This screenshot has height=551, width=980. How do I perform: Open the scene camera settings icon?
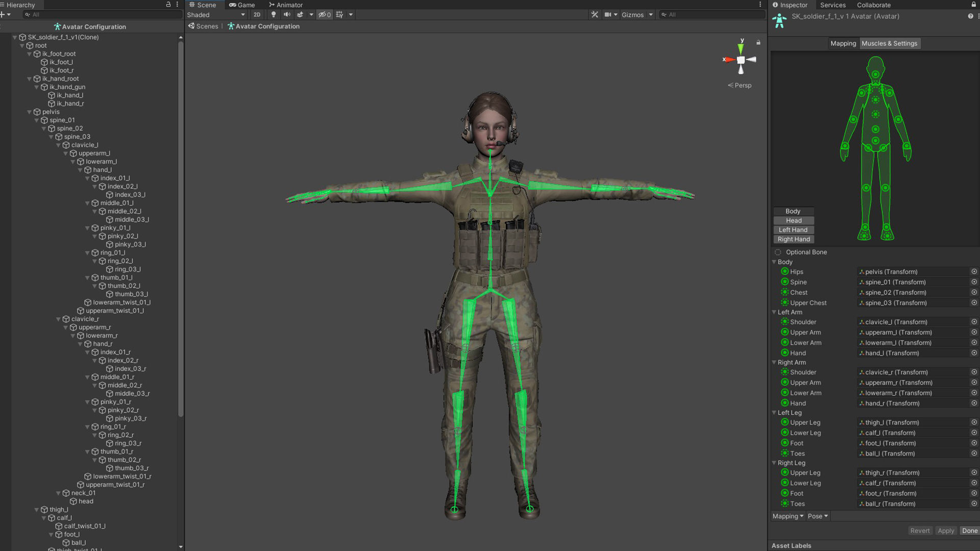tap(607, 14)
